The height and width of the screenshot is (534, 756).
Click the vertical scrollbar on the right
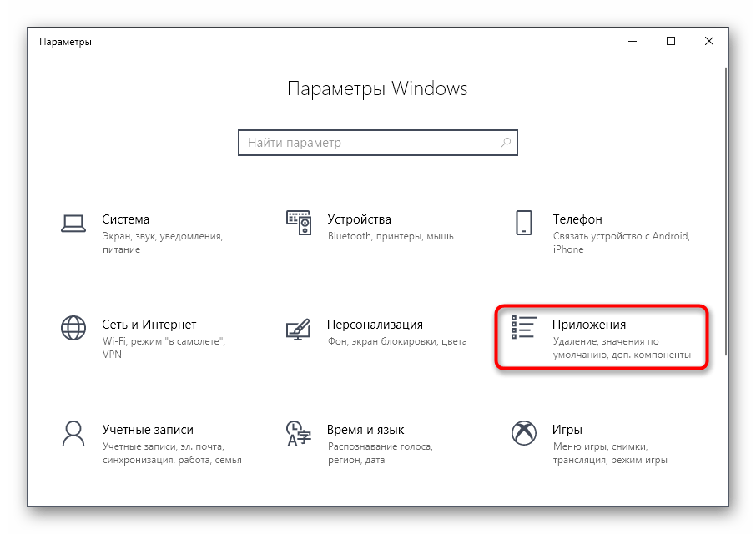pyautogui.click(x=726, y=211)
